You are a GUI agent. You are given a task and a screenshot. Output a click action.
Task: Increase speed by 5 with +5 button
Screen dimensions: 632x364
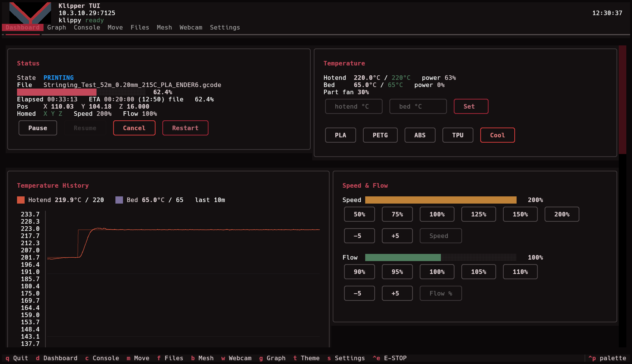coord(397,236)
